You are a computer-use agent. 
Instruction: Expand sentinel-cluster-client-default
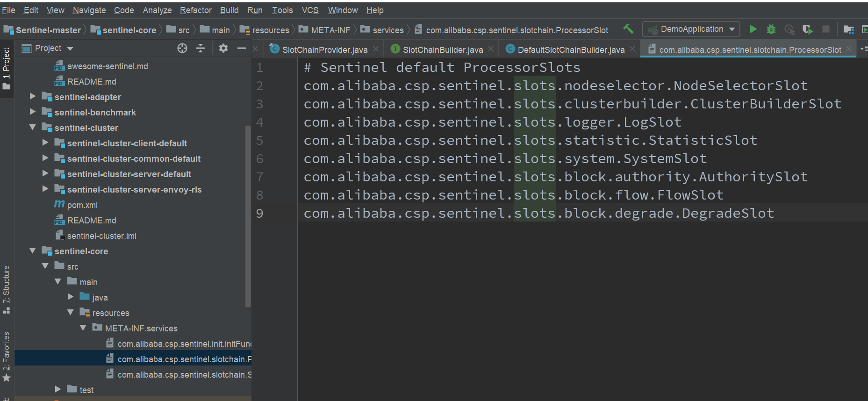(45, 143)
